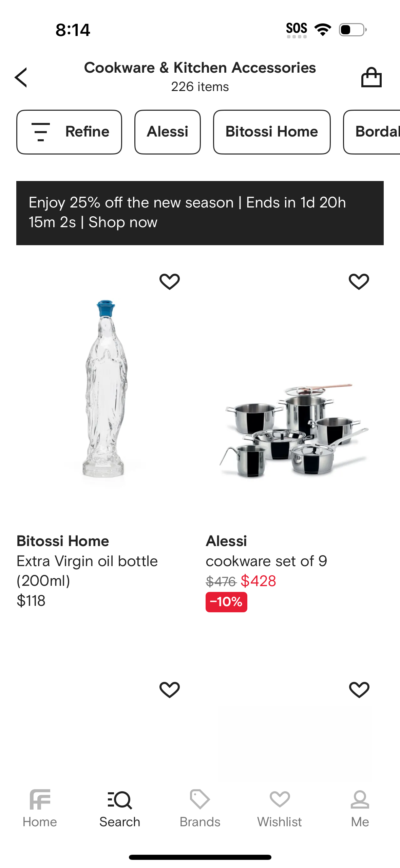The width and height of the screenshot is (400, 868).
Task: Open the shopping bag icon
Action: (x=371, y=77)
